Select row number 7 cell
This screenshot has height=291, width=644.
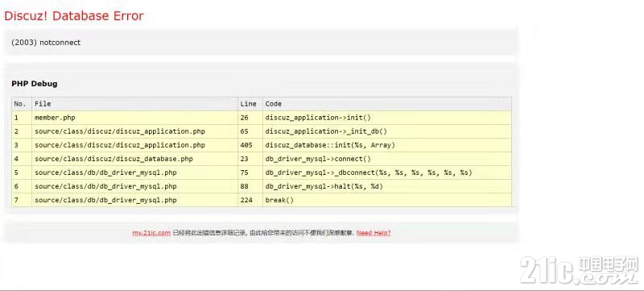point(22,200)
